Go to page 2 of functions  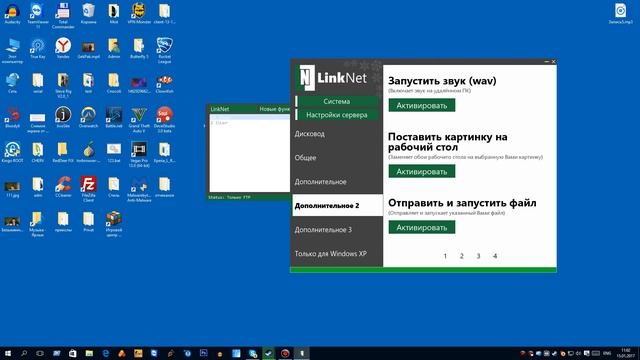462,256
